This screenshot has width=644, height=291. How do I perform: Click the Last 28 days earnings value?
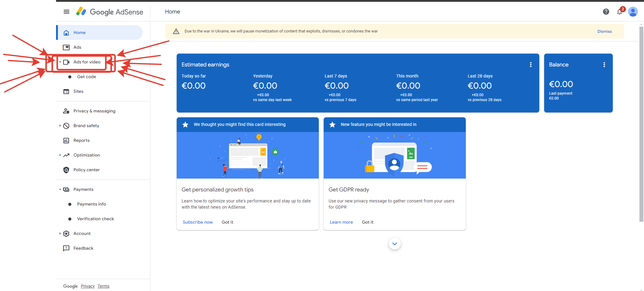[480, 86]
